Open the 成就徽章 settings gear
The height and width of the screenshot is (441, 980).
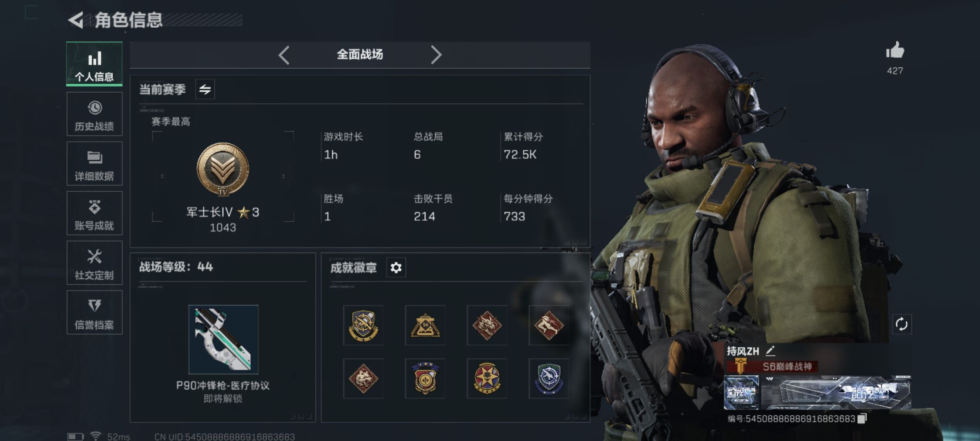(x=396, y=267)
